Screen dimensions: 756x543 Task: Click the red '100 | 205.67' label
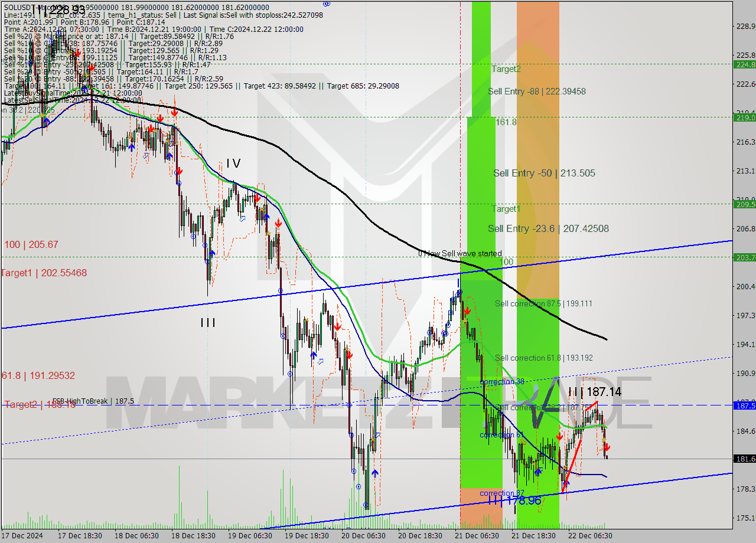[x=32, y=244]
